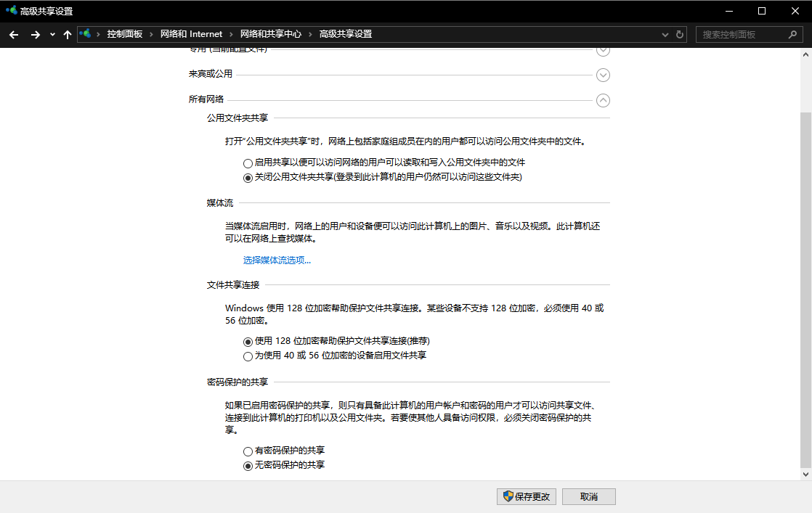Go back with the left arrow

click(x=14, y=35)
